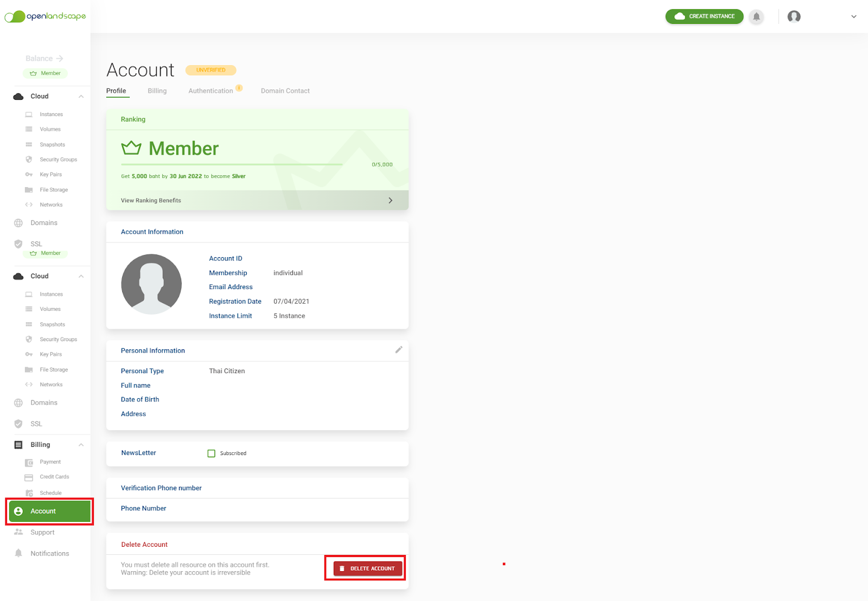Click the Create Instance button
The width and height of the screenshot is (868, 601).
click(704, 16)
